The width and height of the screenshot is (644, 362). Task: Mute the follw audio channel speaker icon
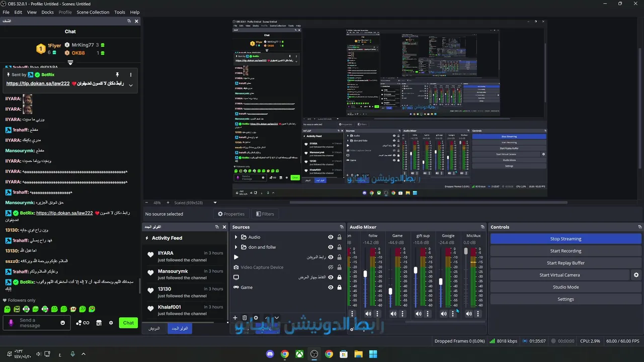(368, 314)
